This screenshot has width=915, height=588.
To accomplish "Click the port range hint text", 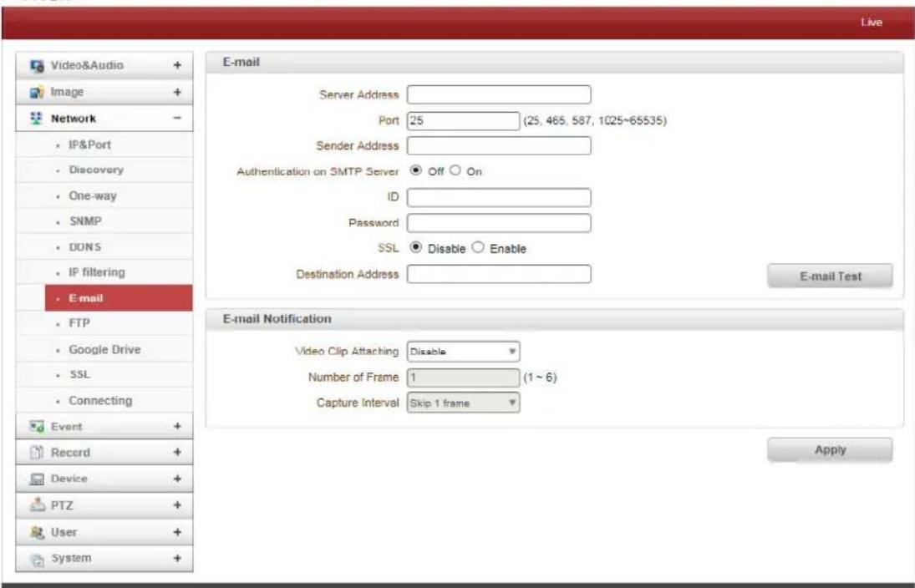I will click(x=595, y=121).
